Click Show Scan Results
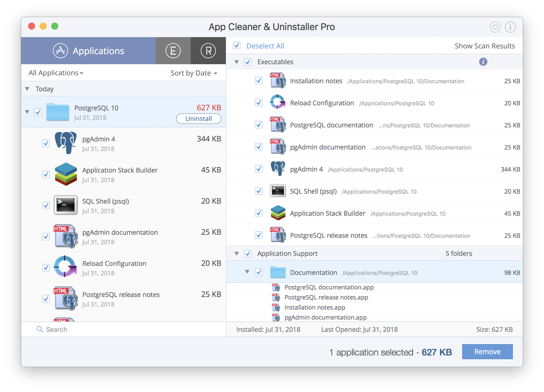 (485, 46)
